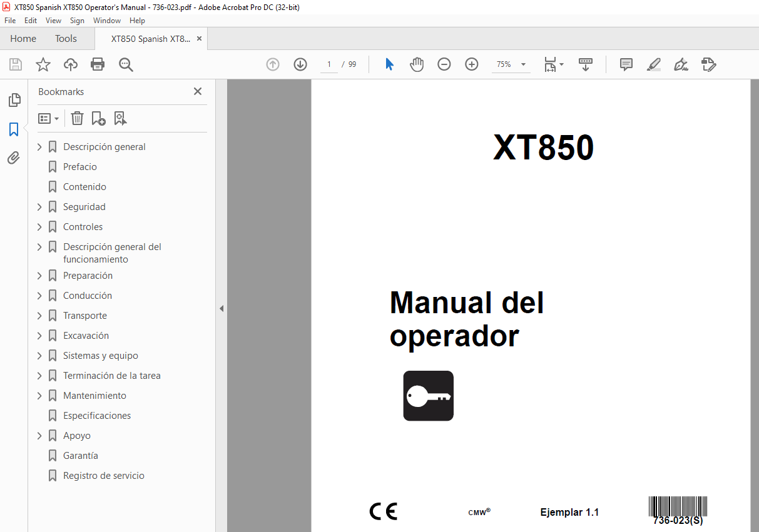Click the key symbol on page
Viewport: 759px width, 532px height.
click(x=429, y=396)
